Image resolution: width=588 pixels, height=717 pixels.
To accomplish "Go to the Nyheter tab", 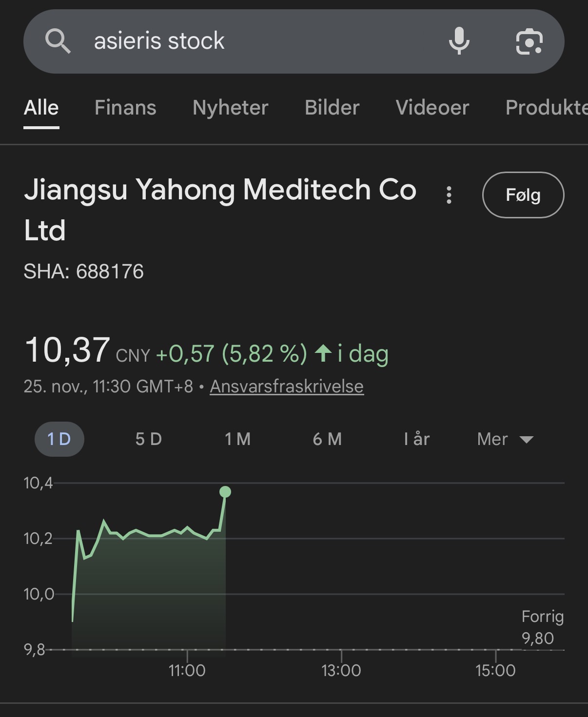I will pyautogui.click(x=231, y=108).
